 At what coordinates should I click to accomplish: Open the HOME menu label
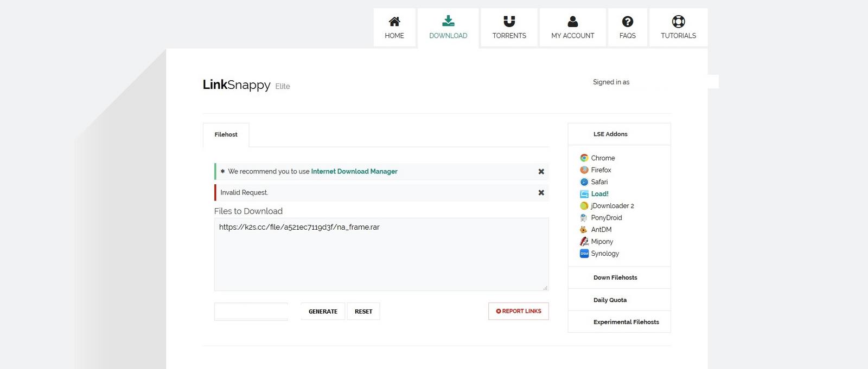click(394, 36)
